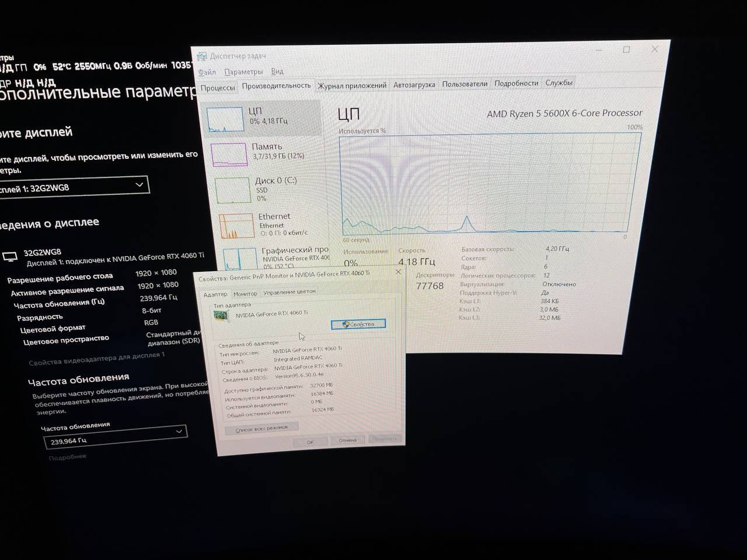The height and width of the screenshot is (560, 747).
Task: Switch to the Производительность tab
Action: (x=277, y=86)
